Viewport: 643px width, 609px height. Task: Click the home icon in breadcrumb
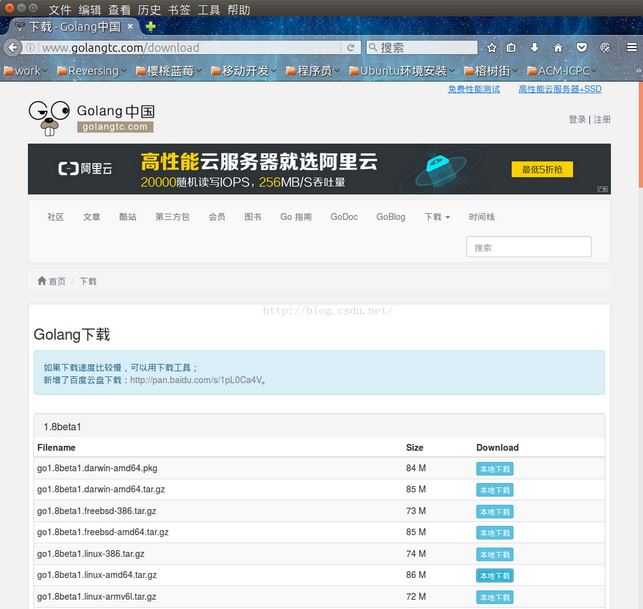click(x=42, y=281)
